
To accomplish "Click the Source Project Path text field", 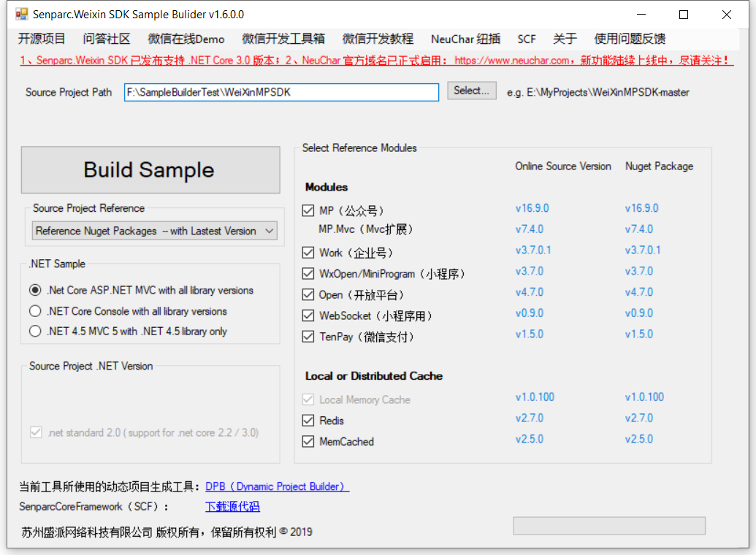I will [x=281, y=92].
